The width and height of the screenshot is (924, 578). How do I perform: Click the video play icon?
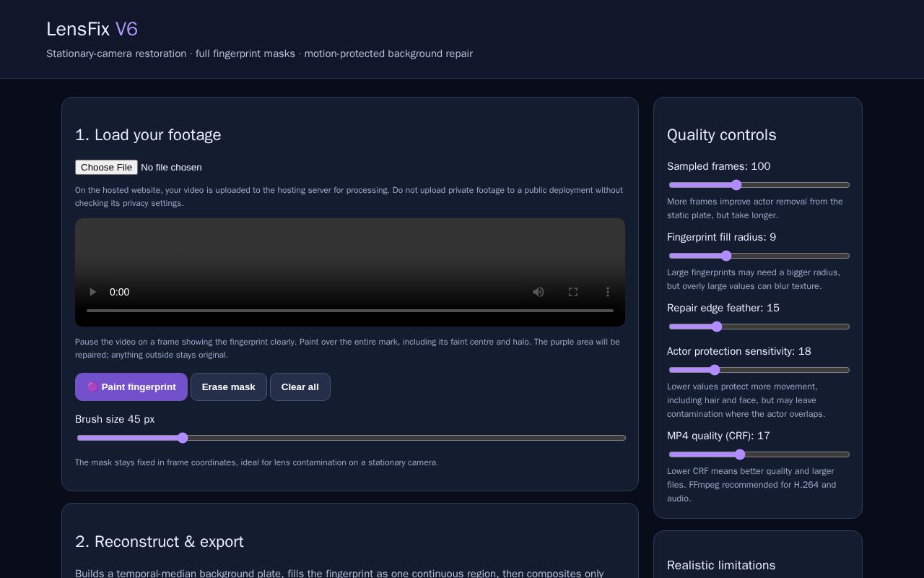[x=92, y=292]
